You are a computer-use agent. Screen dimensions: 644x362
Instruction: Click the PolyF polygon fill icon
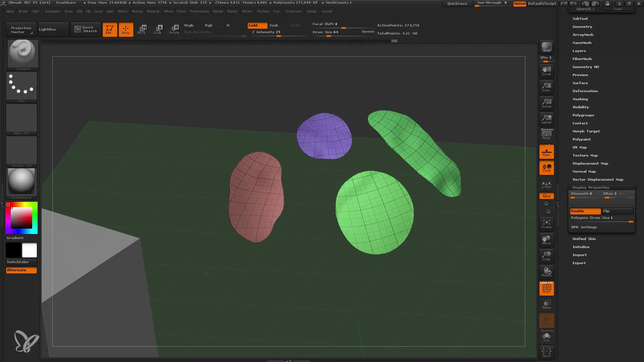pos(547,288)
